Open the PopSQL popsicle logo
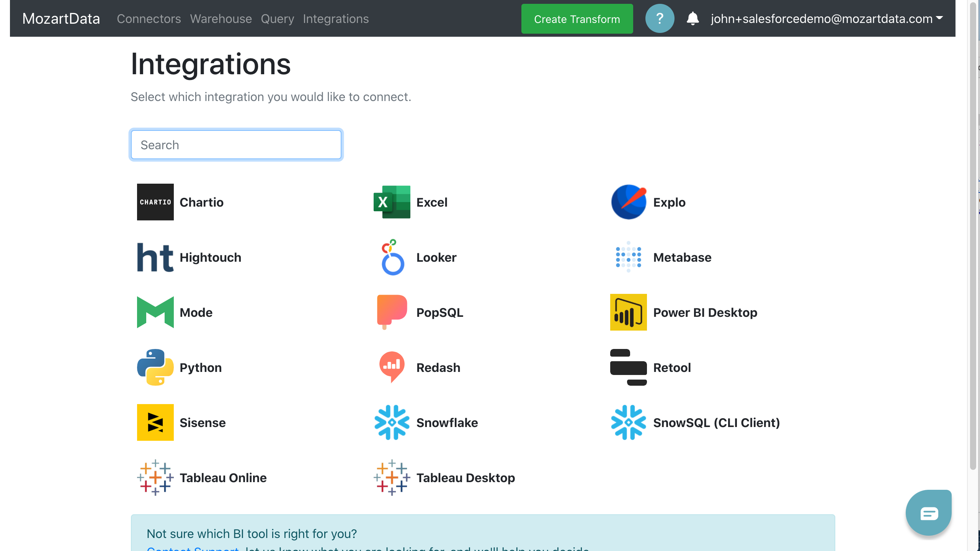This screenshot has width=980, height=551. point(392,312)
